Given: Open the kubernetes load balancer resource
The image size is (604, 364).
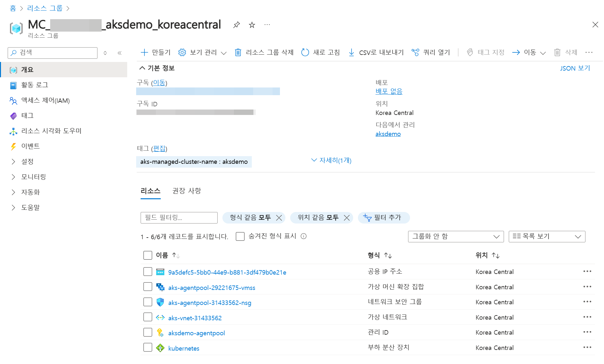Looking at the screenshot, I should [x=184, y=349].
